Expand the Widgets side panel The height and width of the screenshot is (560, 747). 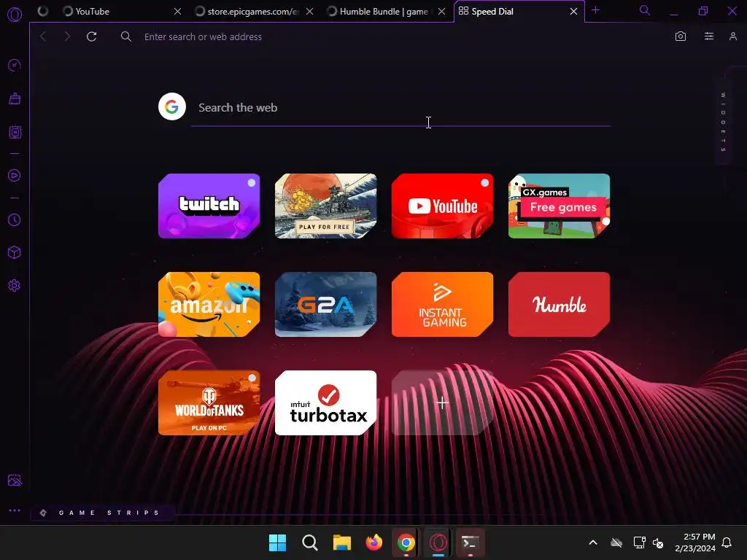723,122
